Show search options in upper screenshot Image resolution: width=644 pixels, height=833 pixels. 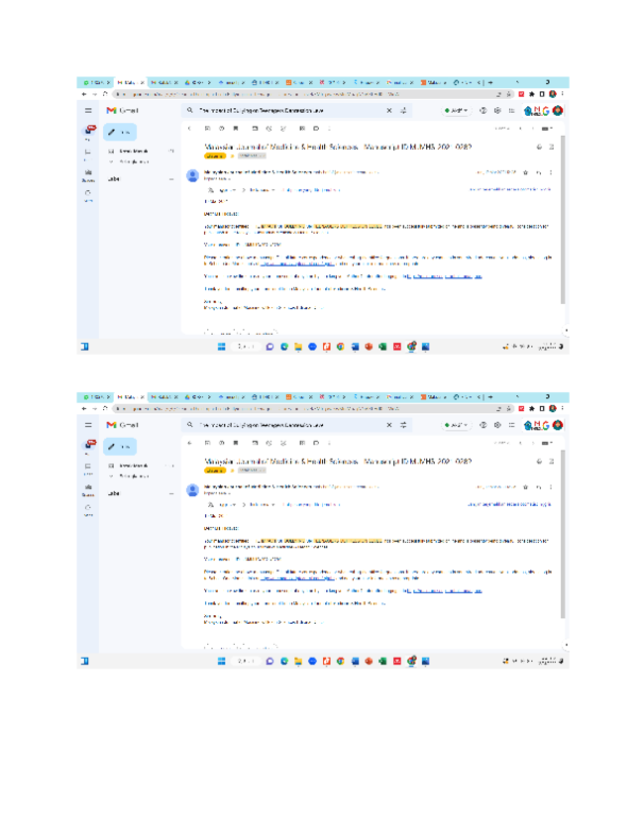[x=403, y=111]
